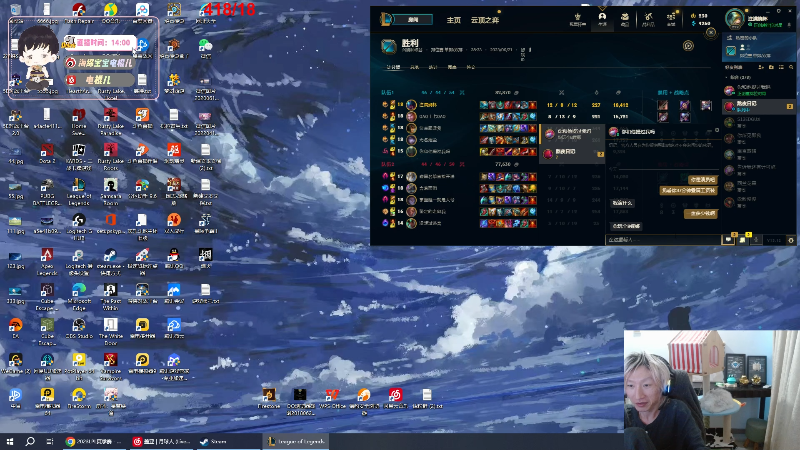Open the trophy-cup icon in client navigation

(578, 18)
